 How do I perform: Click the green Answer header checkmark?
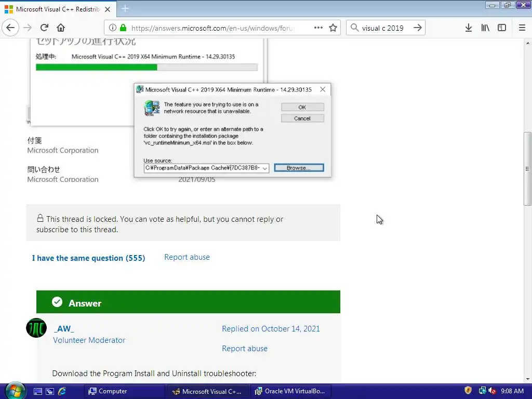point(57,302)
